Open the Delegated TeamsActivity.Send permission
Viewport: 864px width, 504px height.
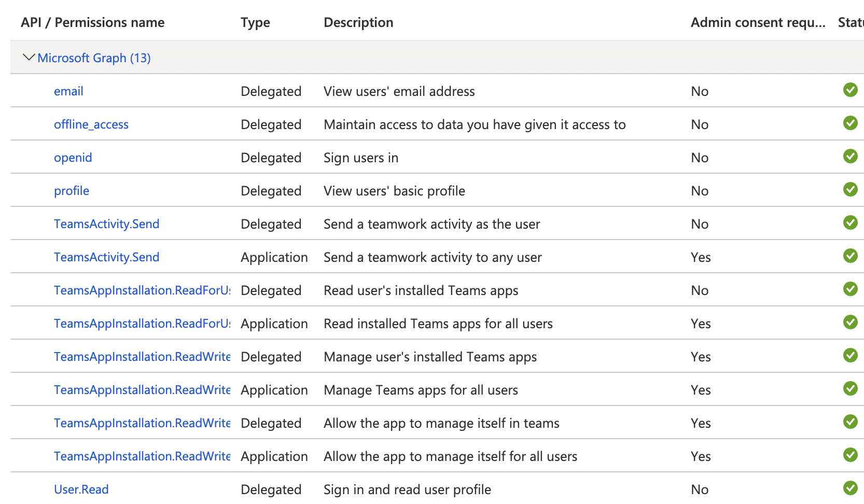tap(106, 224)
